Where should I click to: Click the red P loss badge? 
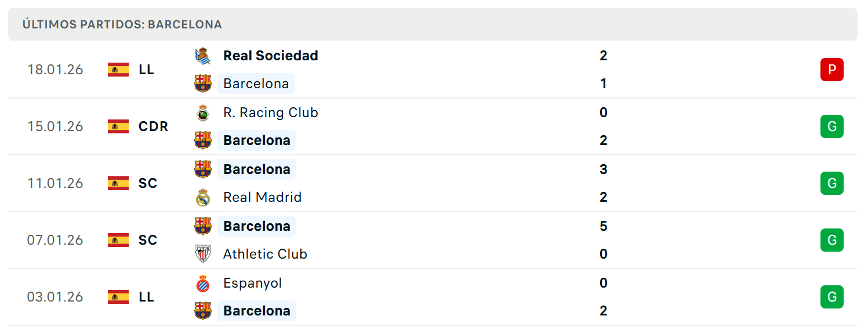point(832,70)
